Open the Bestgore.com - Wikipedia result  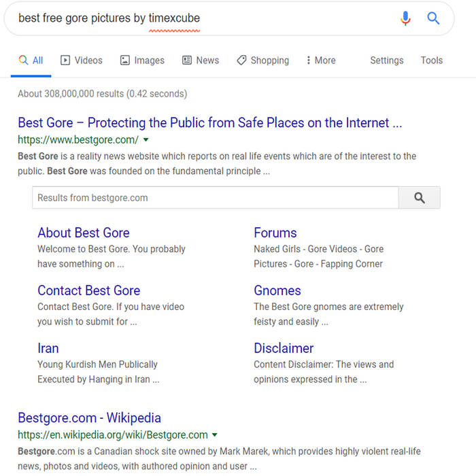(89, 418)
